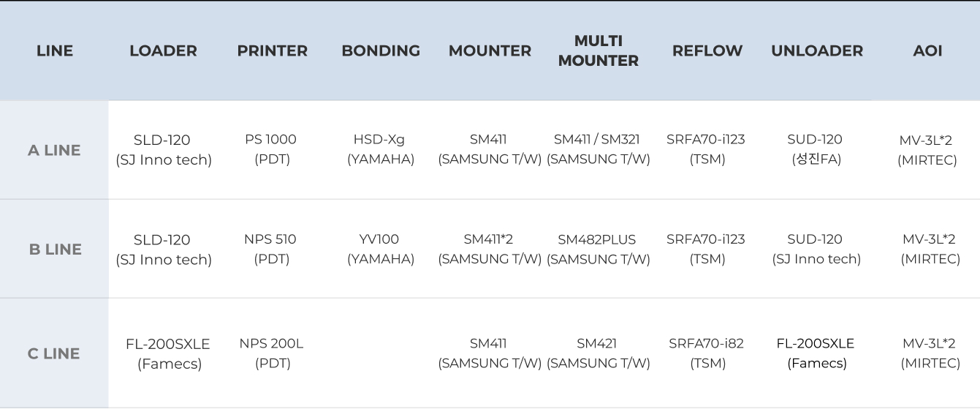Select the PS 1000 (PDT) cell
Viewport: 980px width, 409px height.
[271, 149]
